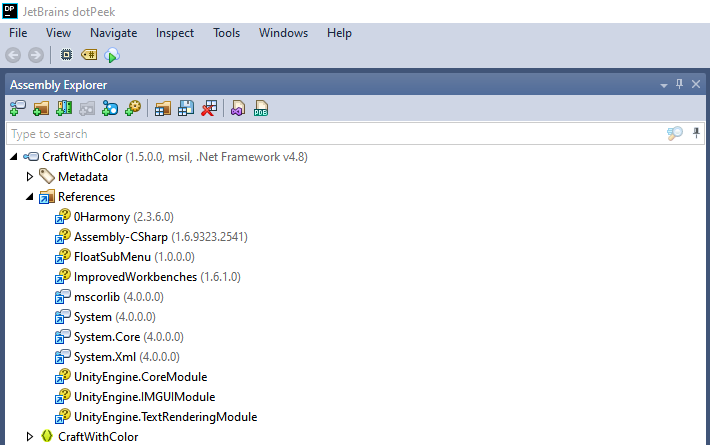Click the Generate PDB icon
Image resolution: width=710 pixels, height=445 pixels.
coord(261,109)
